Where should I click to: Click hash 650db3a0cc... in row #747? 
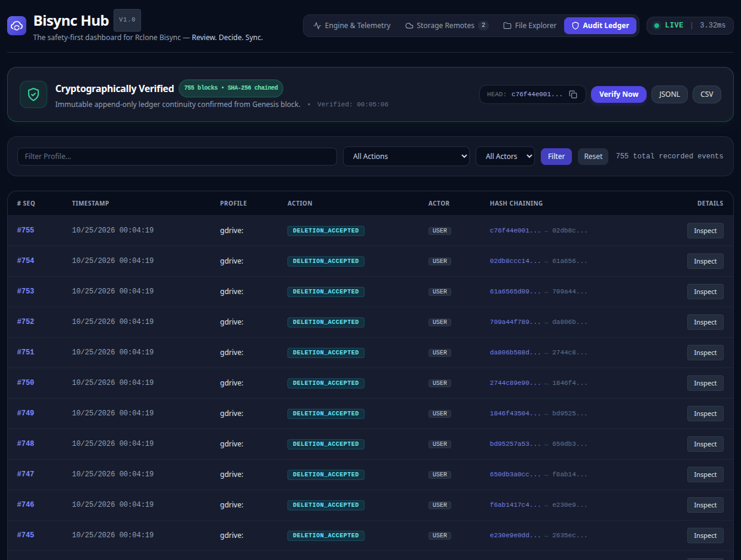[x=515, y=475]
